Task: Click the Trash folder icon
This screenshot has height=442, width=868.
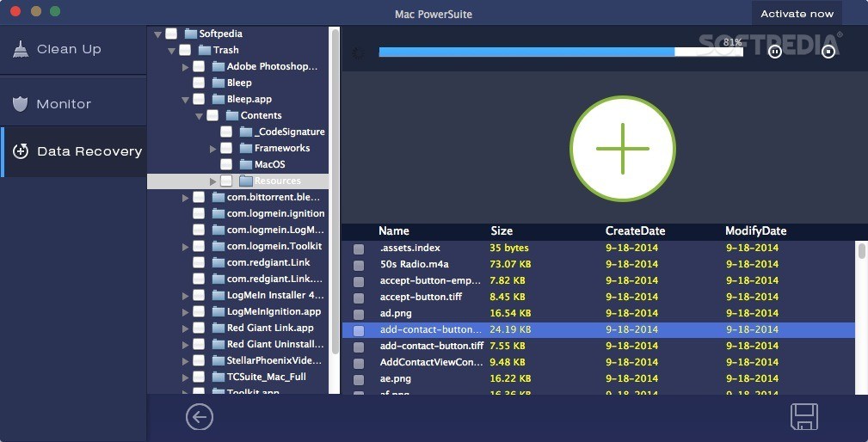Action: click(x=204, y=50)
